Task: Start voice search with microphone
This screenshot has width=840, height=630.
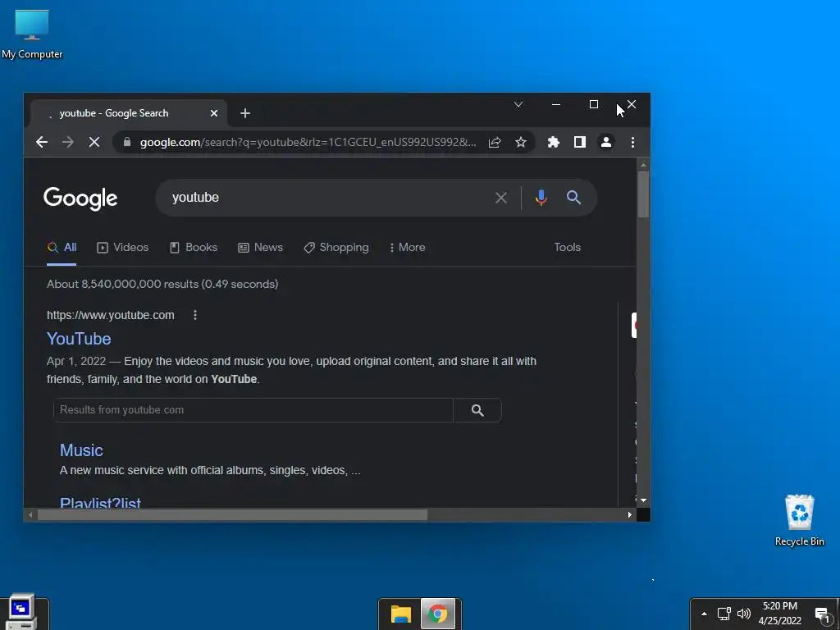Action: click(x=541, y=198)
